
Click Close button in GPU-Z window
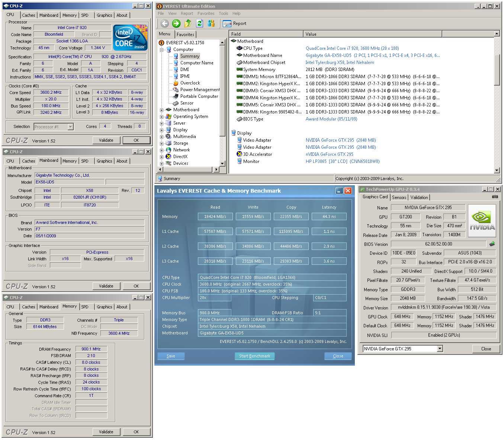486,349
